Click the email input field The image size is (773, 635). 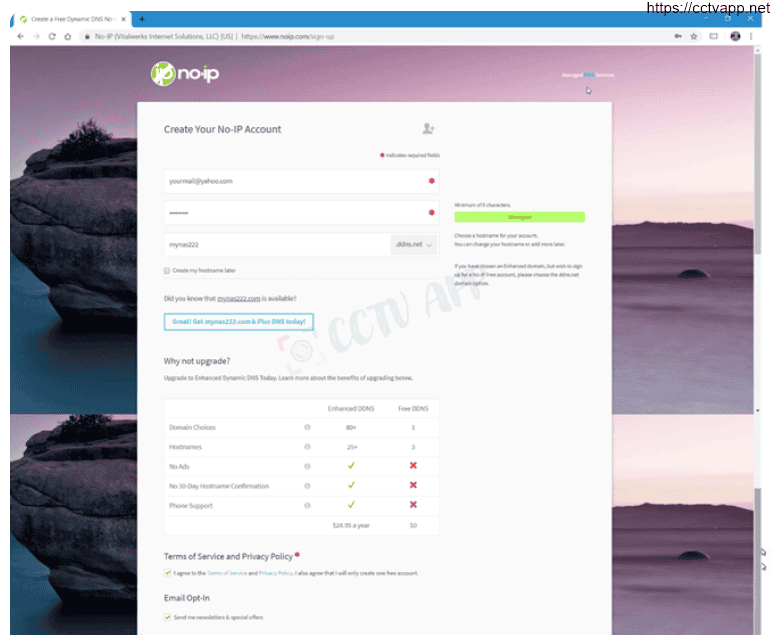pyautogui.click(x=290, y=181)
